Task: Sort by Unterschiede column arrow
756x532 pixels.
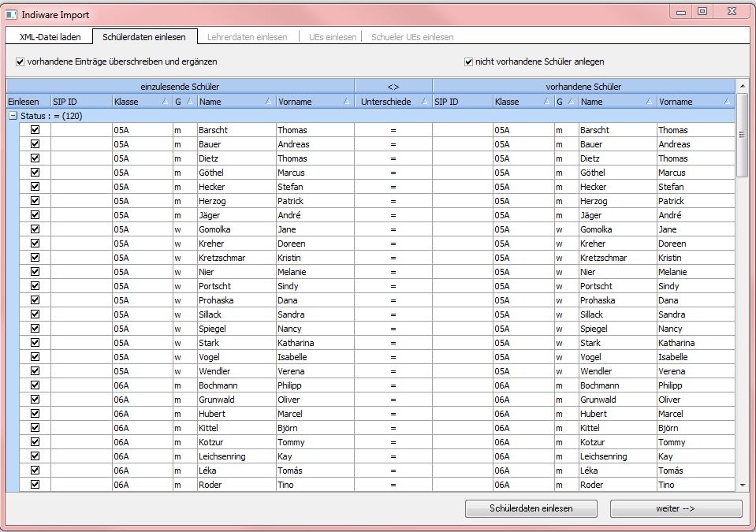Action: [424, 102]
